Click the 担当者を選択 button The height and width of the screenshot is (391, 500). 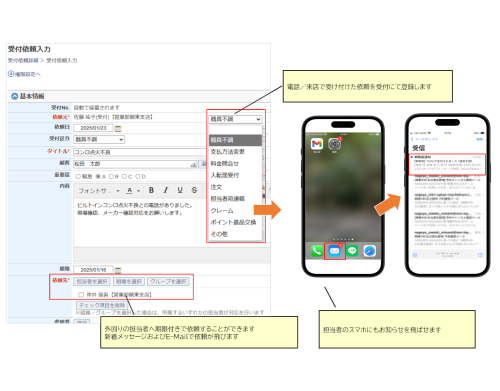(92, 282)
